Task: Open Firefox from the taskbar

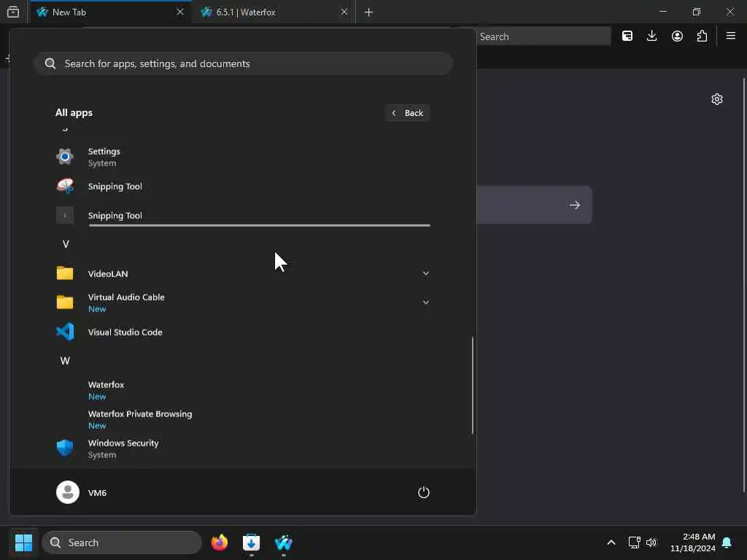Action: pos(219,542)
